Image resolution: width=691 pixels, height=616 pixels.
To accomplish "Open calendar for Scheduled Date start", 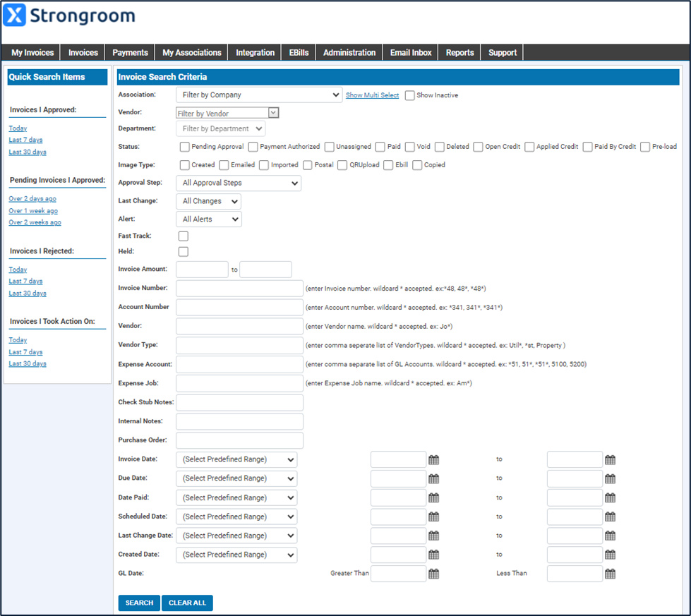I will (433, 517).
